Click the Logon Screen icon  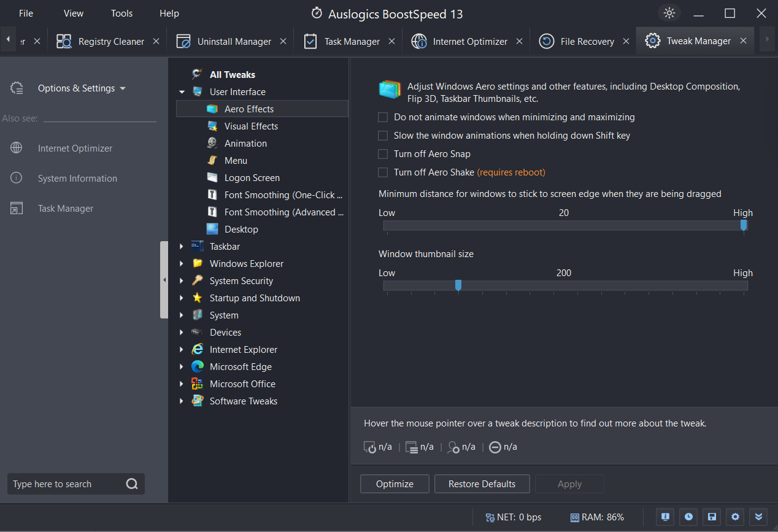pyautogui.click(x=212, y=178)
